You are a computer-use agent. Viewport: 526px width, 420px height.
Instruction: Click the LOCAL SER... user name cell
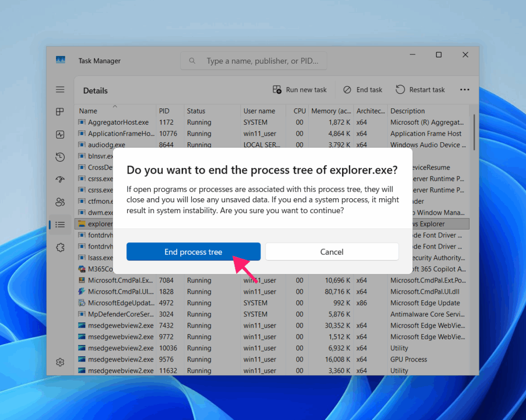coord(261,144)
